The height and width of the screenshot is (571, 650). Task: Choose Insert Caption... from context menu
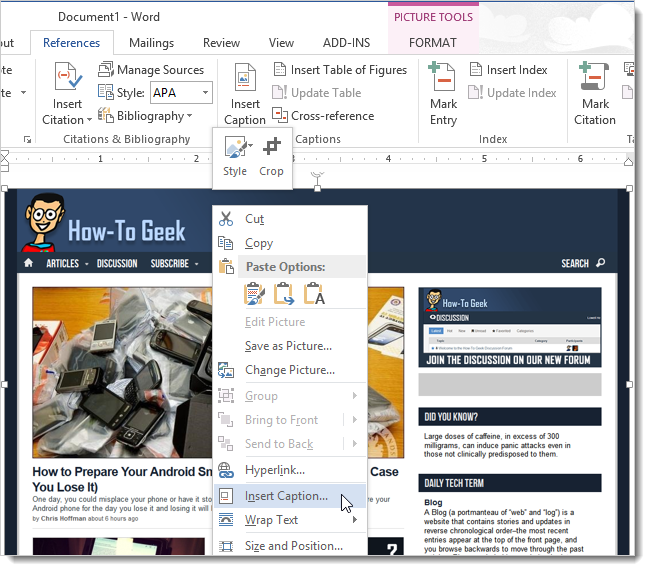(290, 496)
